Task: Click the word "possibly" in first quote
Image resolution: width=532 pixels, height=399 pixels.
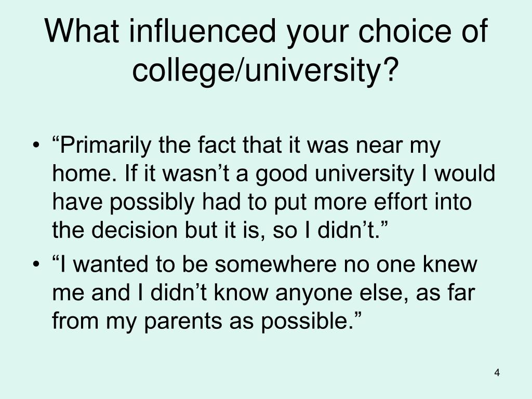Action: [152, 203]
